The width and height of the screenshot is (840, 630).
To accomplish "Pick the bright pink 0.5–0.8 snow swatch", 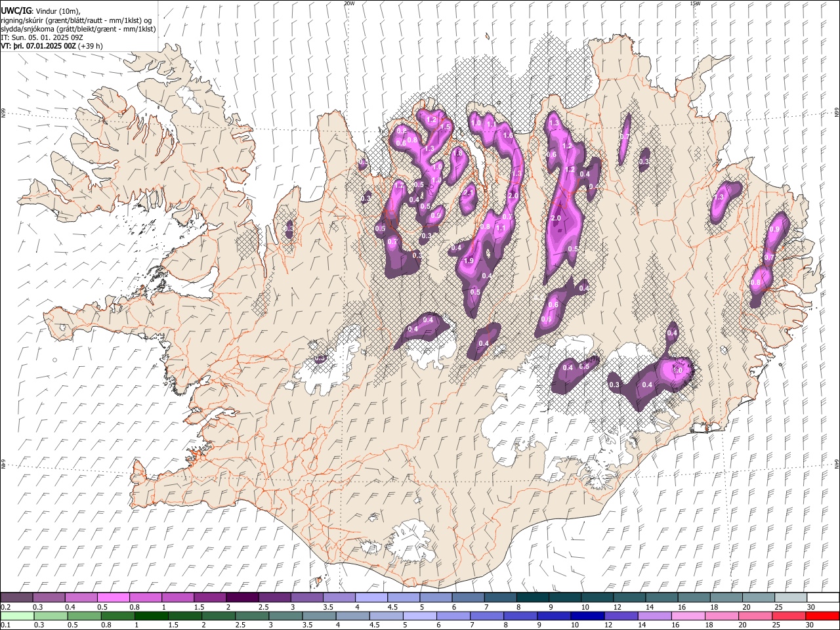I will pos(113,598).
